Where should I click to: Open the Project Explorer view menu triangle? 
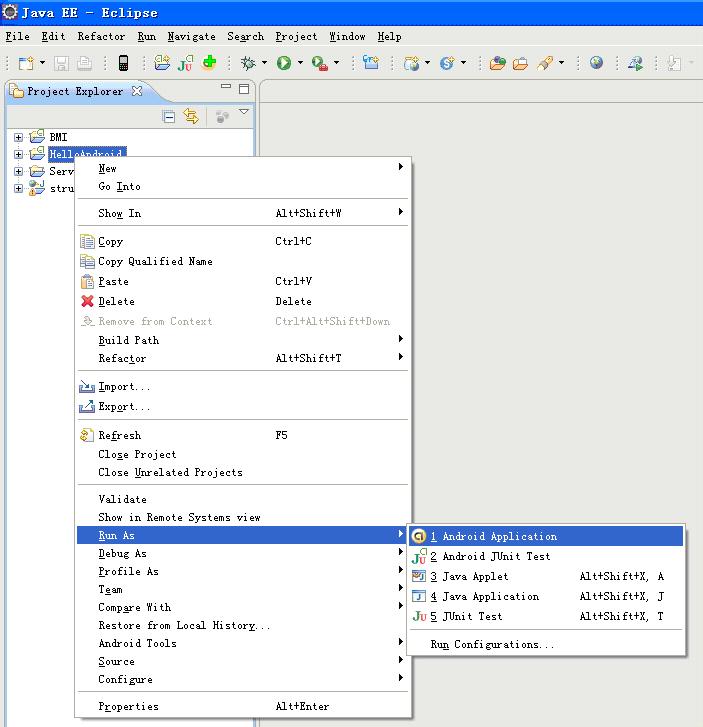[243, 113]
